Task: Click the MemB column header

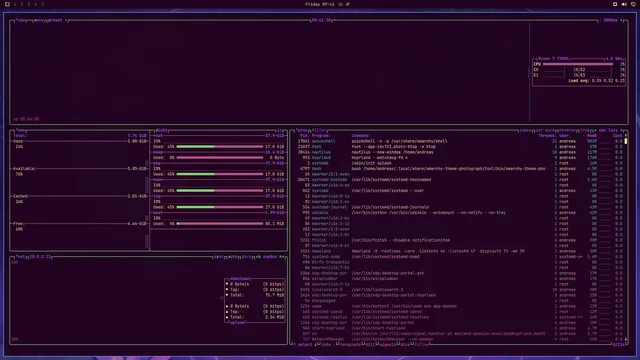Action: coord(591,136)
